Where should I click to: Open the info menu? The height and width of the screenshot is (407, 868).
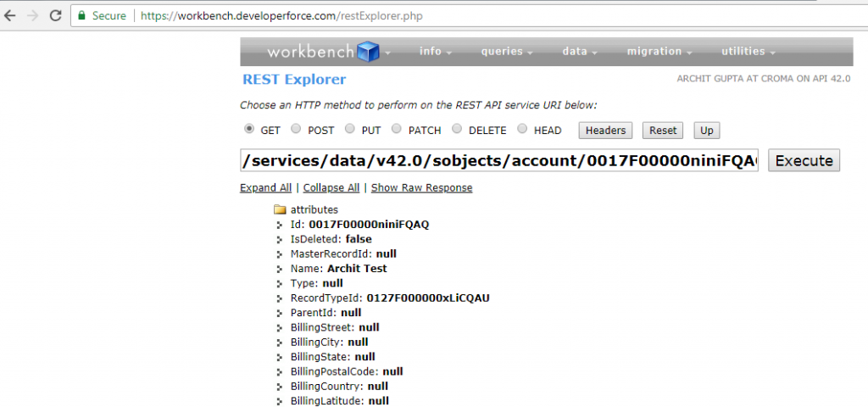click(435, 52)
